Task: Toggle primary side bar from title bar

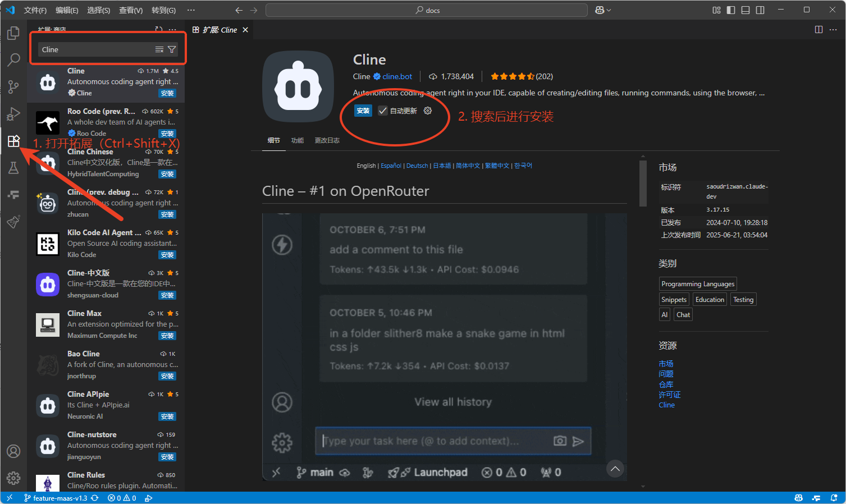Action: coord(731,10)
